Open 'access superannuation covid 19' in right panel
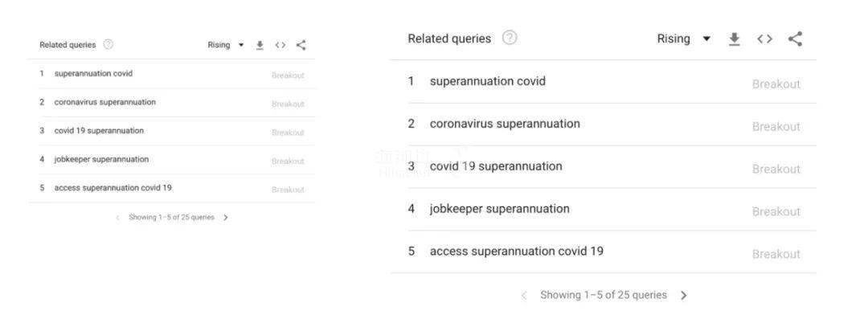Image resolution: width=868 pixels, height=323 pixels. [517, 251]
